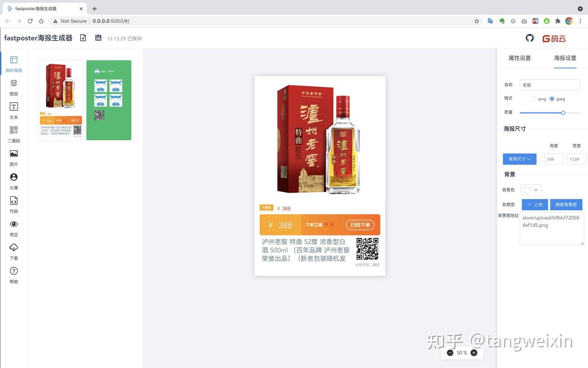This screenshot has width=588, height=368.
Task: Open the 图层 (layers) panel icon
Action: click(13, 83)
